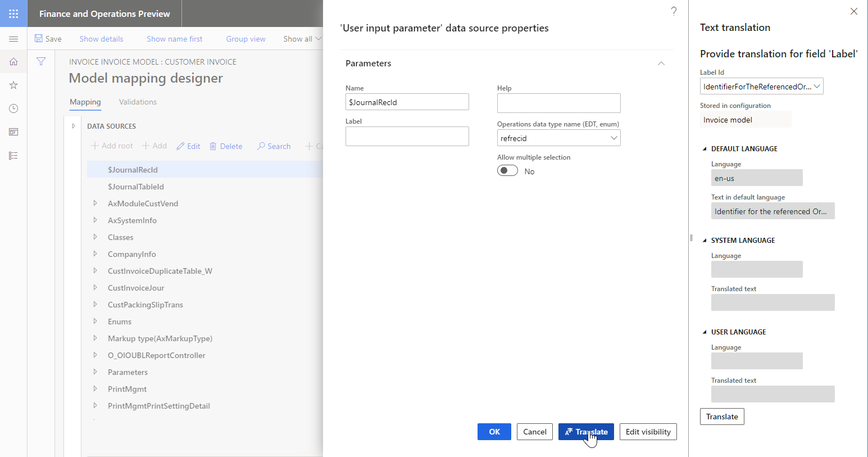
Task: Open Recent items via the clock icon
Action: (x=13, y=108)
